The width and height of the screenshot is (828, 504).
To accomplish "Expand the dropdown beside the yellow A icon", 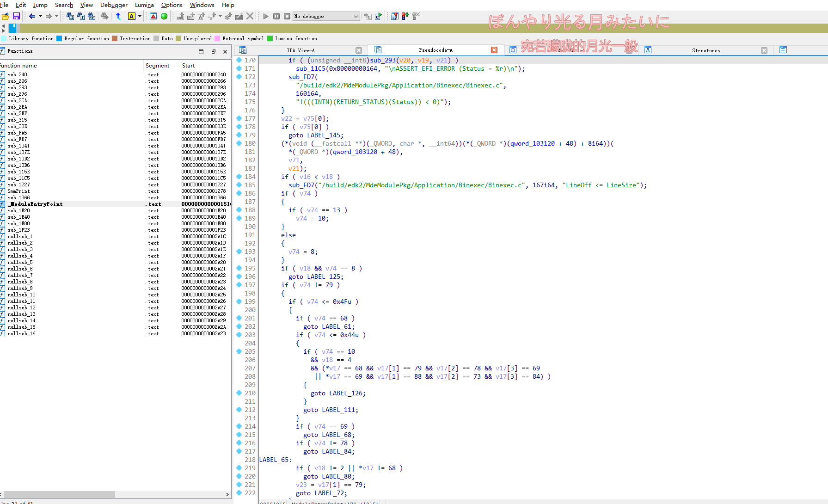I will 140,16.
